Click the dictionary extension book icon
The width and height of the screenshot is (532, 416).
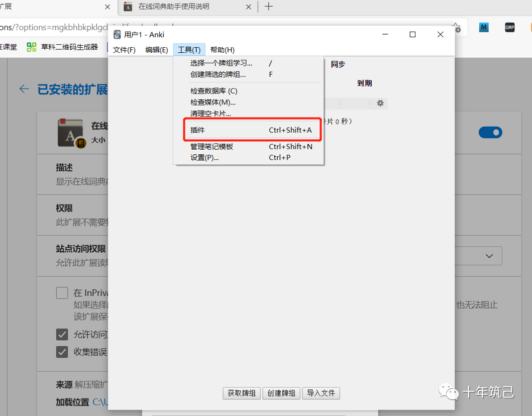click(71, 133)
